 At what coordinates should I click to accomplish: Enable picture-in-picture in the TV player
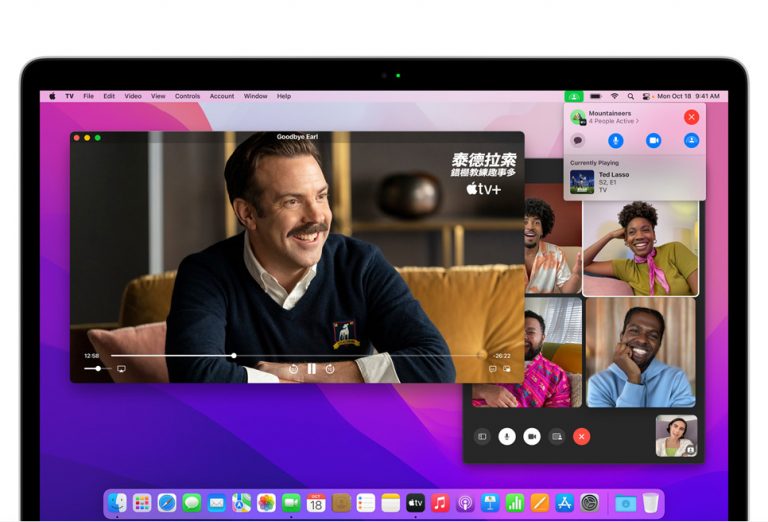click(x=506, y=369)
